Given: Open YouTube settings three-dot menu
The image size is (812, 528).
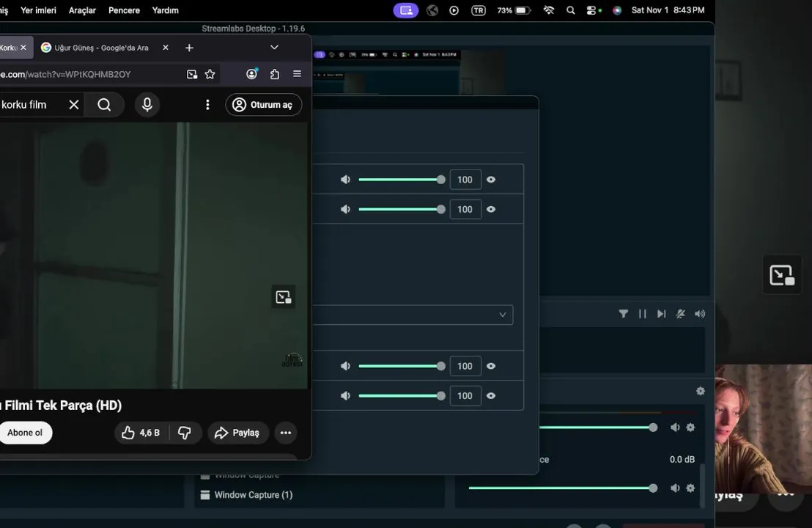Looking at the screenshot, I should [x=207, y=105].
